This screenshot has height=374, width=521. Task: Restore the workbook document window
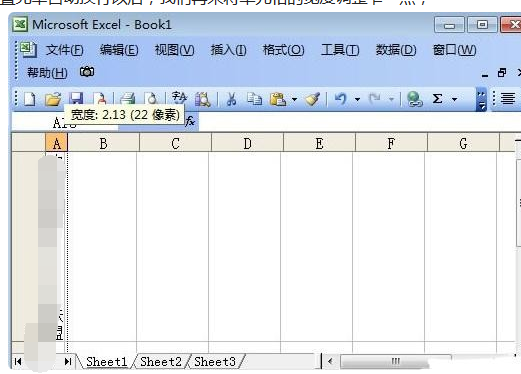coord(502,72)
